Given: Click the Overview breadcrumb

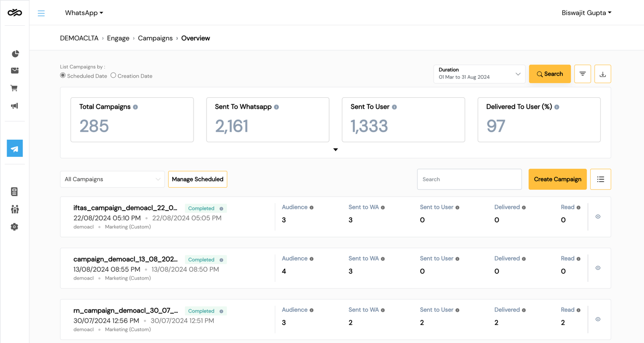Looking at the screenshot, I should click(196, 38).
